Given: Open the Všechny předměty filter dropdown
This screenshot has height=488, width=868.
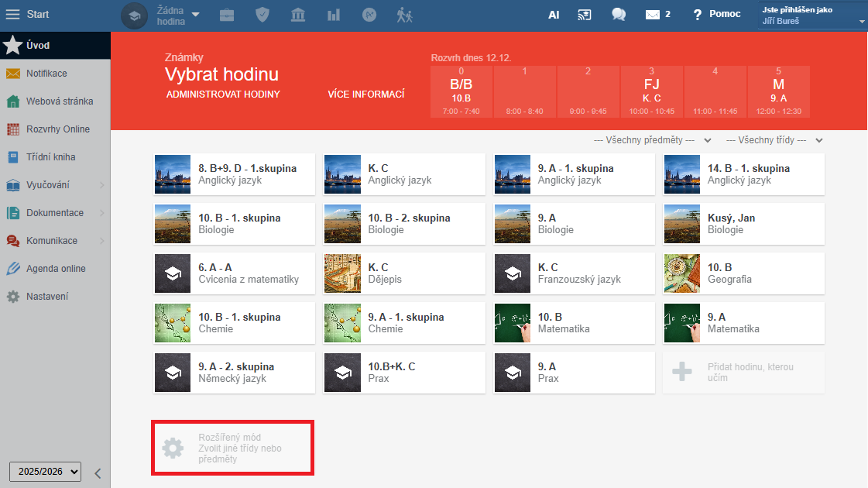Looking at the screenshot, I should point(653,140).
